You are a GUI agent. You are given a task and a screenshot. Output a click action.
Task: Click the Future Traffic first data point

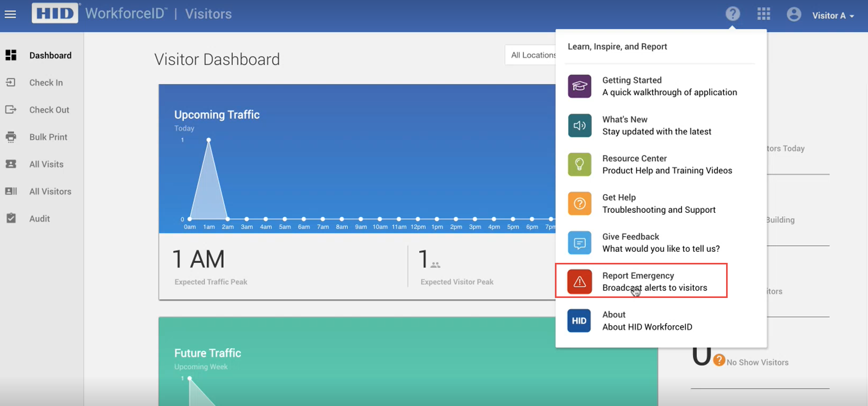click(190, 378)
